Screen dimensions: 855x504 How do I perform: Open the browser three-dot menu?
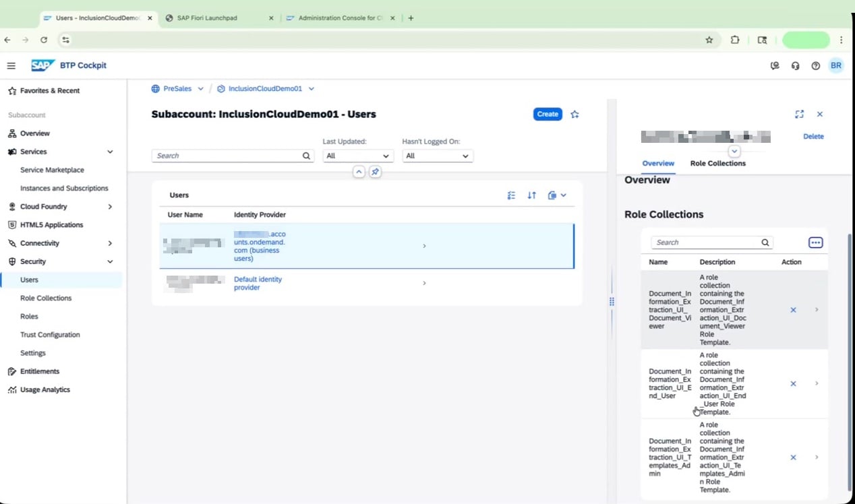click(842, 40)
